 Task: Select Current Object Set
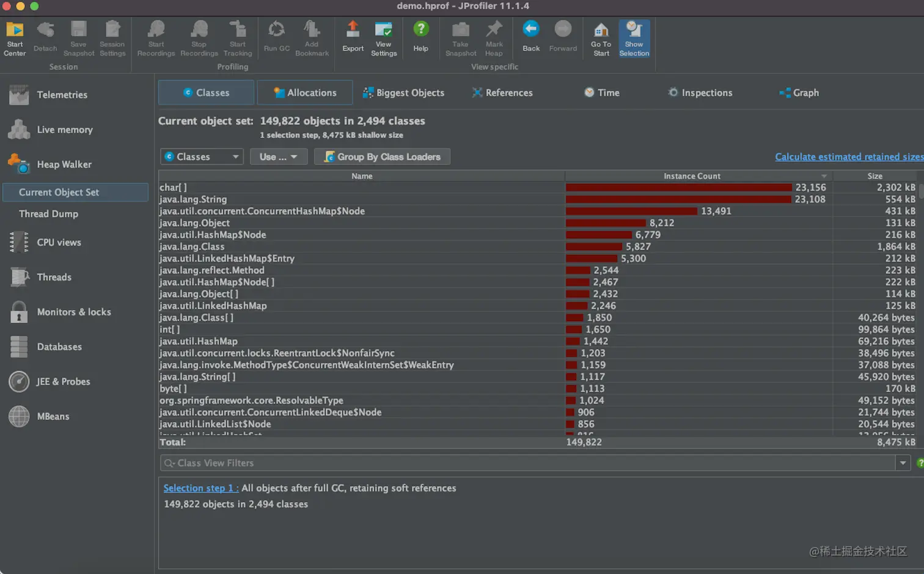[x=75, y=192]
